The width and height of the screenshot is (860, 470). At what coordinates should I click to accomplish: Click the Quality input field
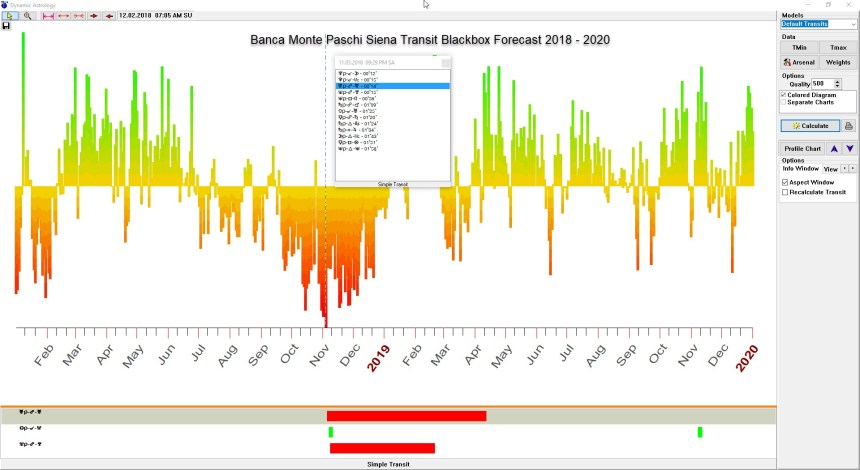(x=822, y=84)
